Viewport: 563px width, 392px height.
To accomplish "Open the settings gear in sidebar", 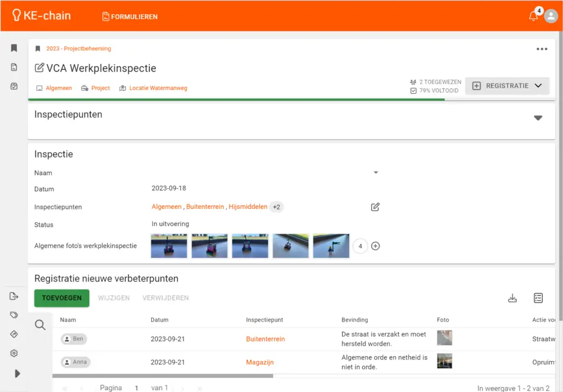I will pyautogui.click(x=14, y=354).
